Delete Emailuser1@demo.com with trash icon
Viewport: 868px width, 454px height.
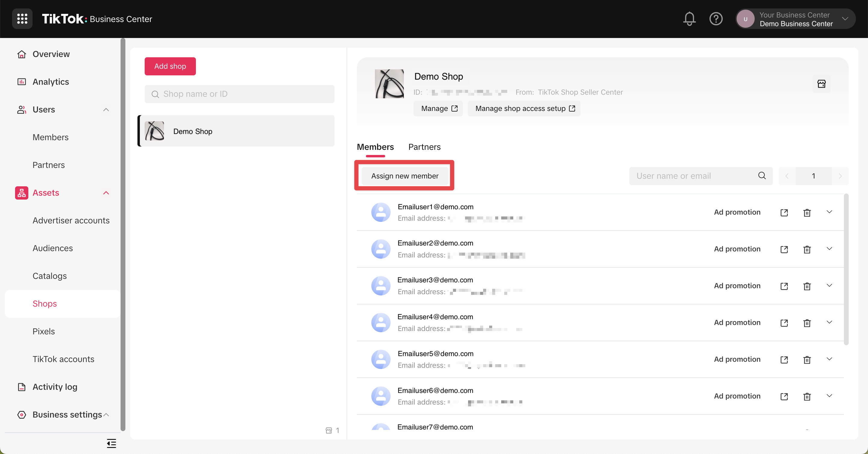click(x=807, y=213)
